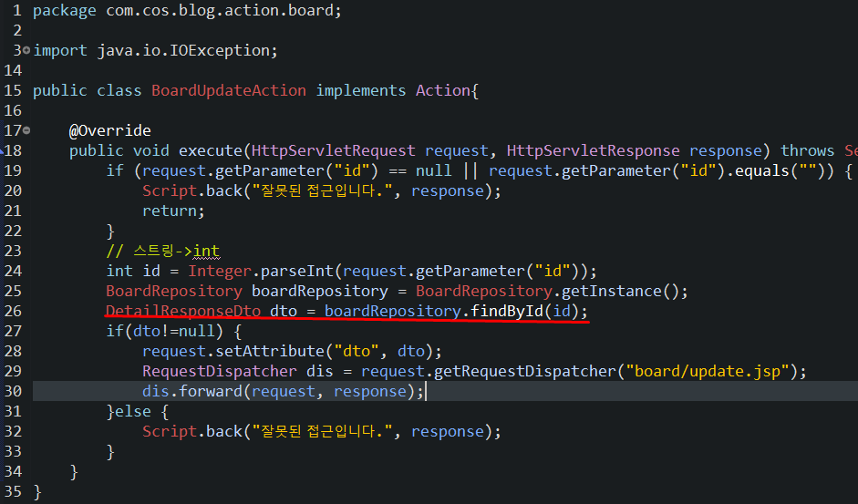Expand the folded import block at line 3
Image resolution: width=858 pixels, height=504 pixels.
coord(26,50)
